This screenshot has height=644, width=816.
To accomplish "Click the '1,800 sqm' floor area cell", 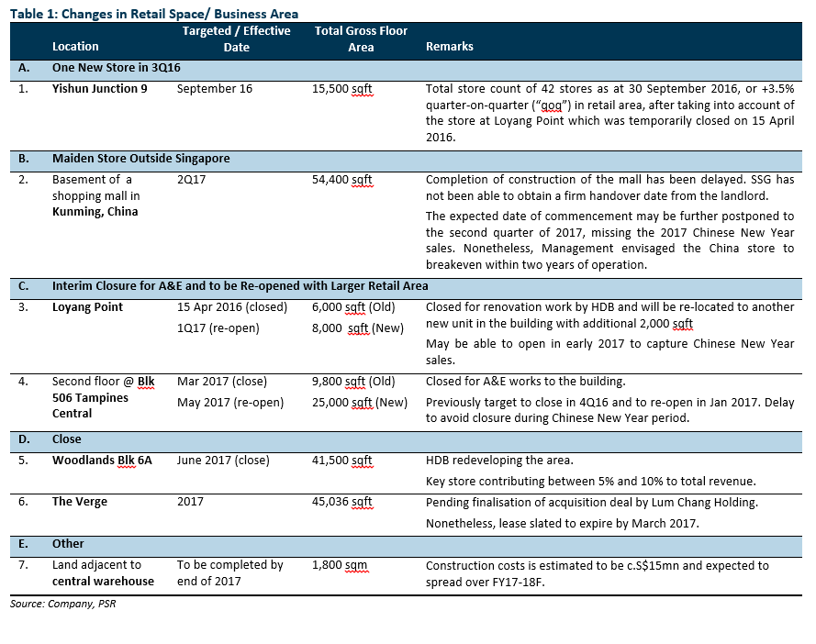I will tap(340, 565).
